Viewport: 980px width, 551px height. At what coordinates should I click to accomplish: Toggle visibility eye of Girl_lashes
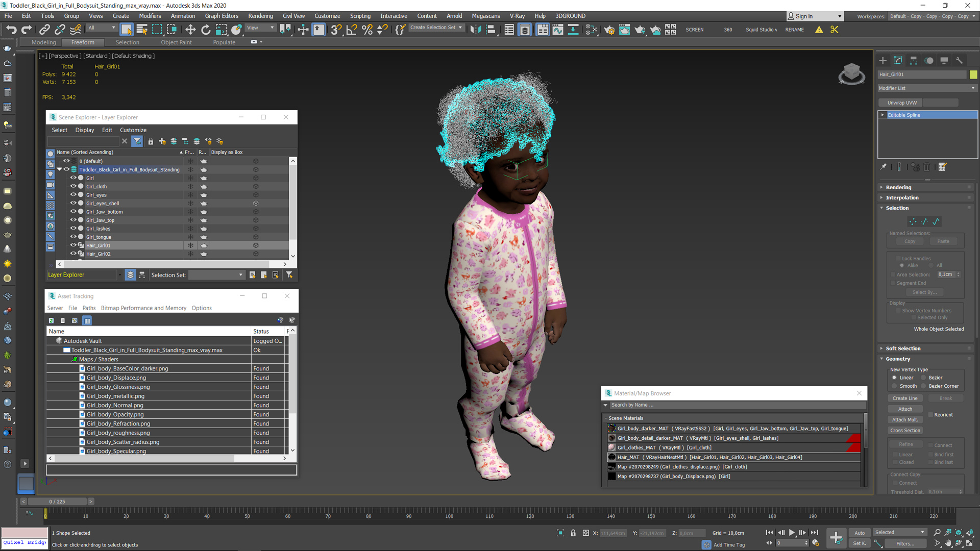[73, 228]
